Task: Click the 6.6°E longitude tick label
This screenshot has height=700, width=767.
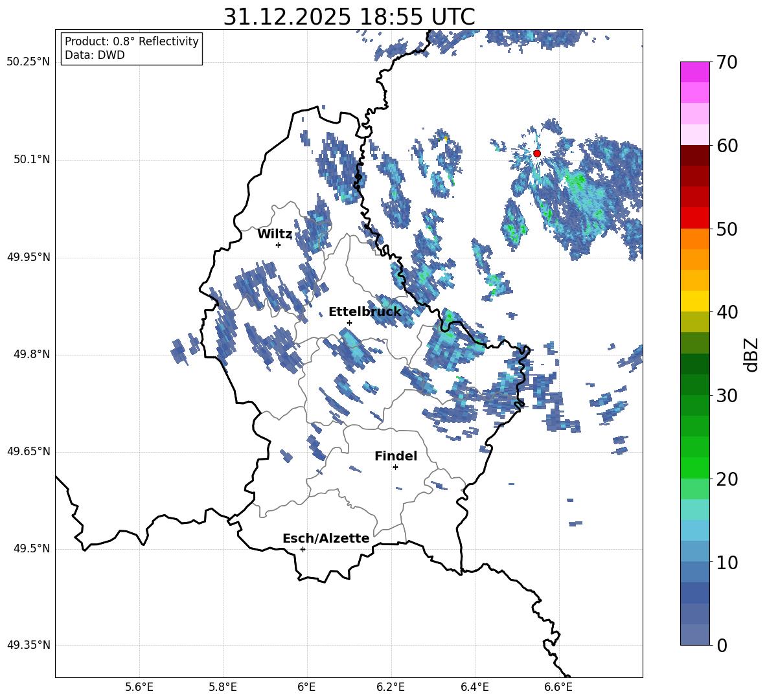Action: coord(558,687)
